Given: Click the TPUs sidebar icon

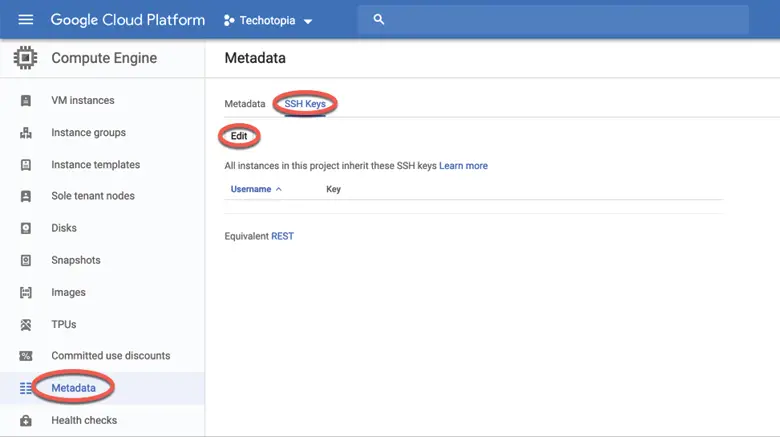Looking at the screenshot, I should 27,325.
